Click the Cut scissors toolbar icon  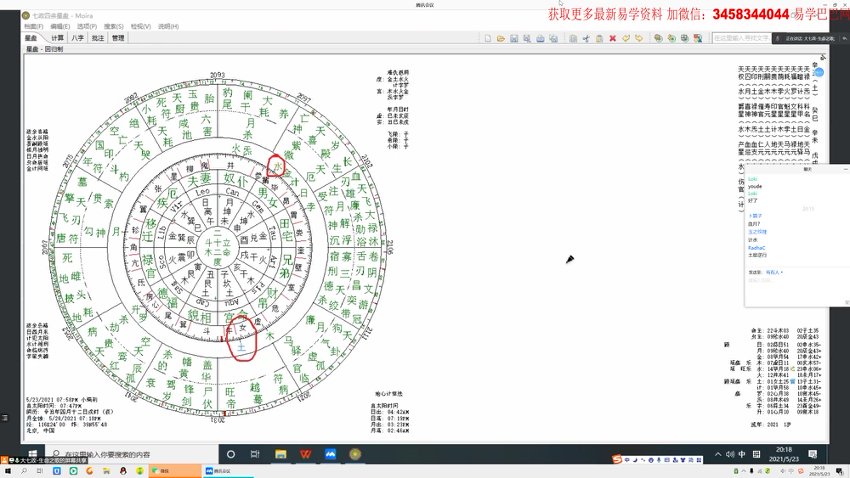coord(586,38)
